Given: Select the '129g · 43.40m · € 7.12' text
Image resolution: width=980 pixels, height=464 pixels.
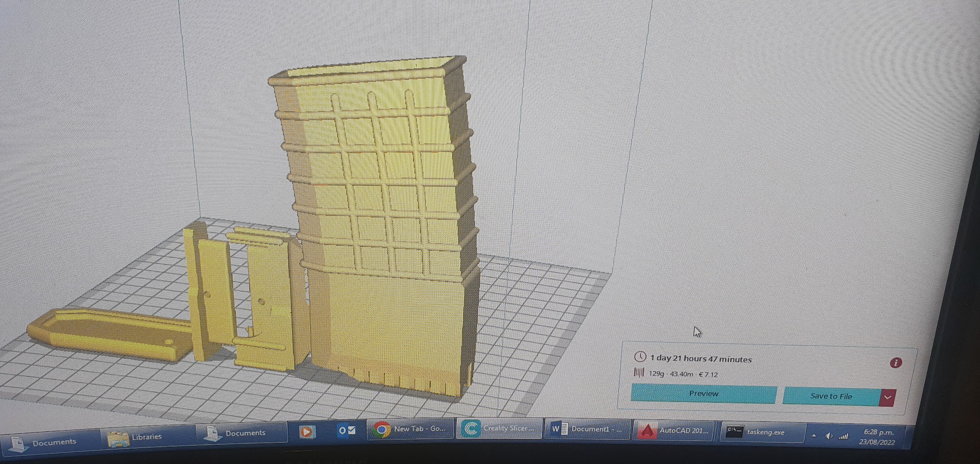Looking at the screenshot, I should point(683,374).
